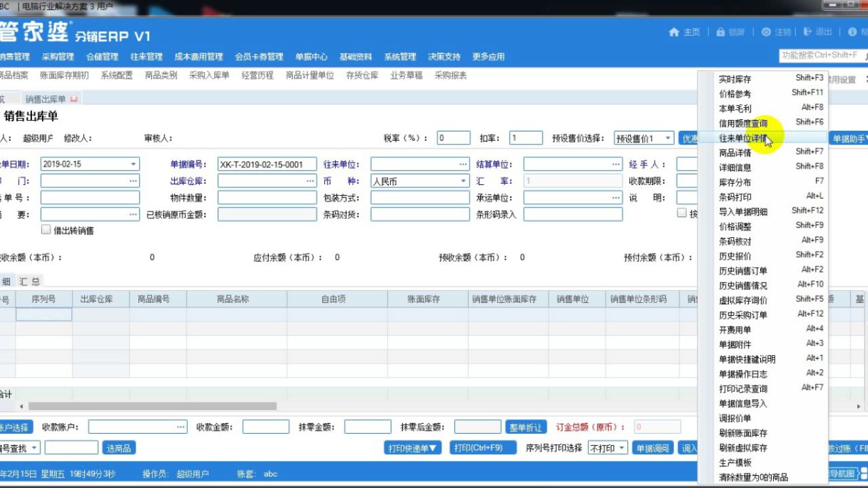Screen dimensions: 868x488
Task: Focus the 扣率 input field
Action: coord(526,138)
